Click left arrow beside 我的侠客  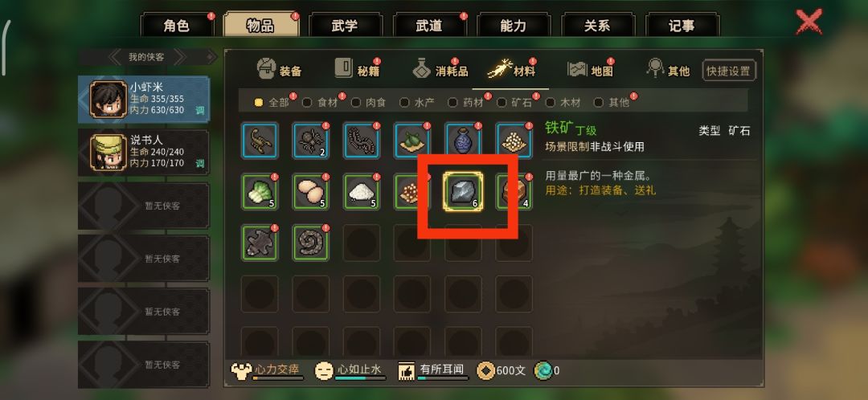pyautogui.click(x=117, y=56)
